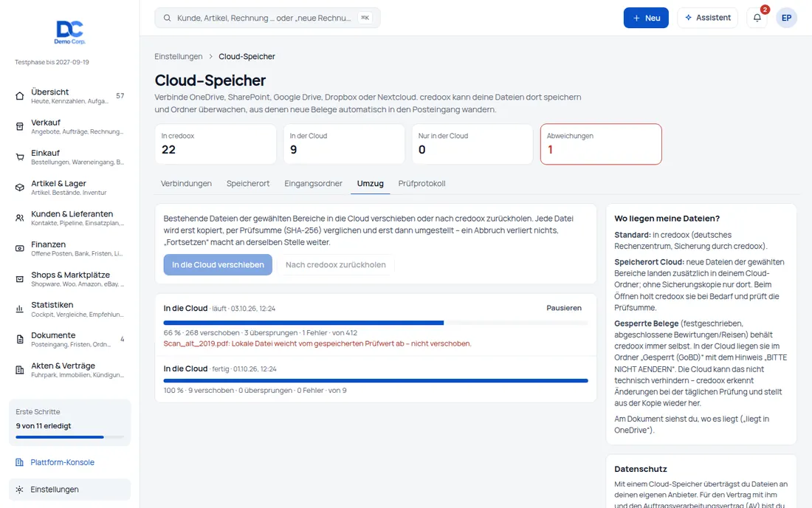This screenshot has height=508, width=812.
Task: Click the Plattform-Konsole icon
Action: point(20,462)
